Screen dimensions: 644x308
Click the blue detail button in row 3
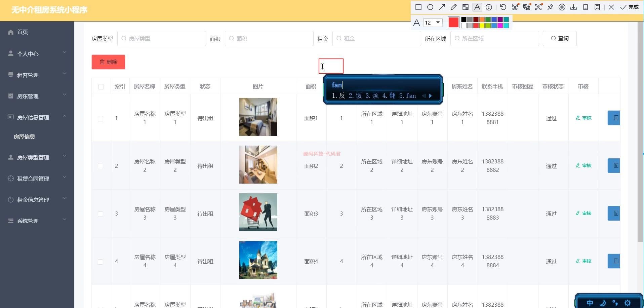pyautogui.click(x=614, y=213)
